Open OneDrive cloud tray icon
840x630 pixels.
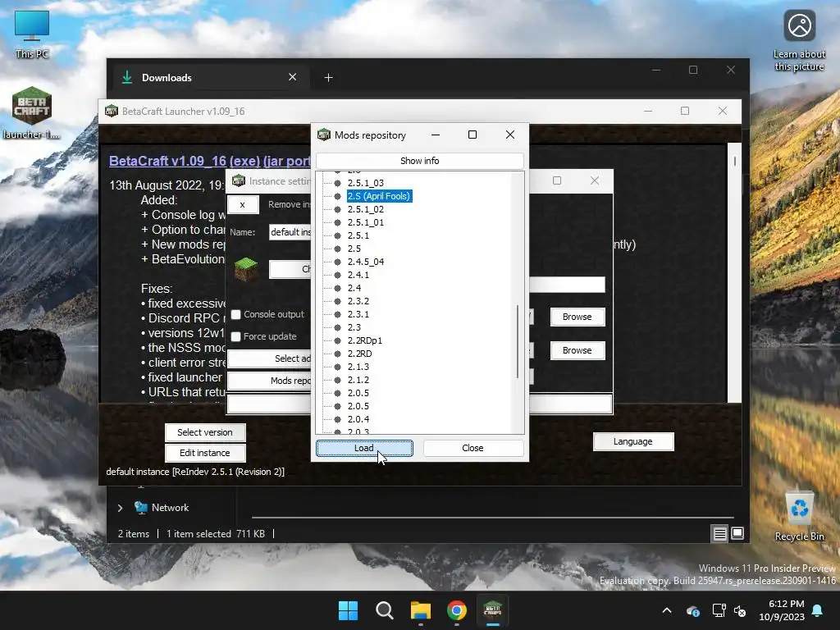pos(693,610)
